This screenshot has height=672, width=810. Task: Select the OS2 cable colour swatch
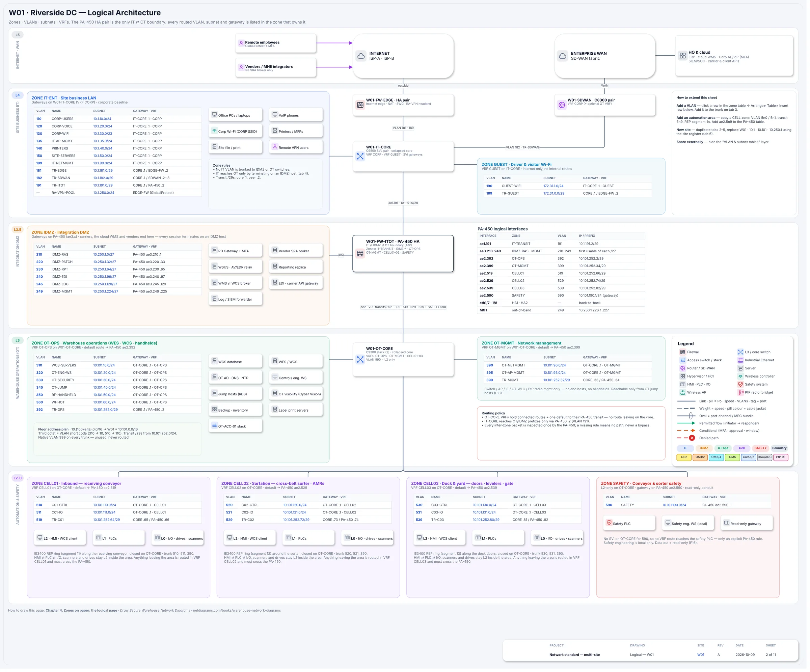(684, 458)
